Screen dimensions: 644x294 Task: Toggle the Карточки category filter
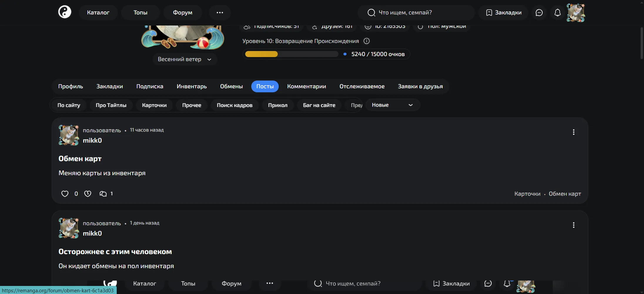tap(154, 105)
